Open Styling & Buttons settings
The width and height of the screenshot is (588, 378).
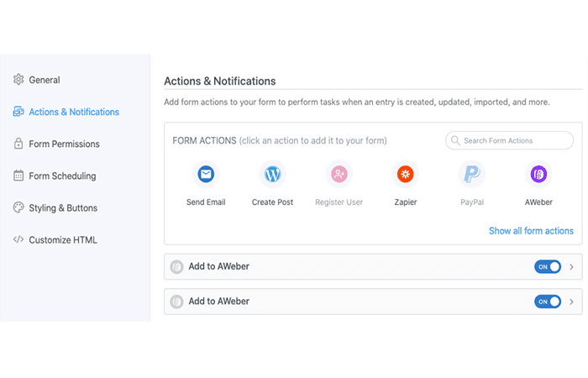(63, 207)
